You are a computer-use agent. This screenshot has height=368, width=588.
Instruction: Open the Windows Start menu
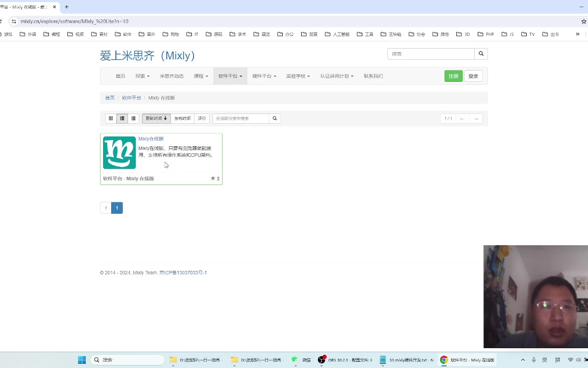click(82, 360)
